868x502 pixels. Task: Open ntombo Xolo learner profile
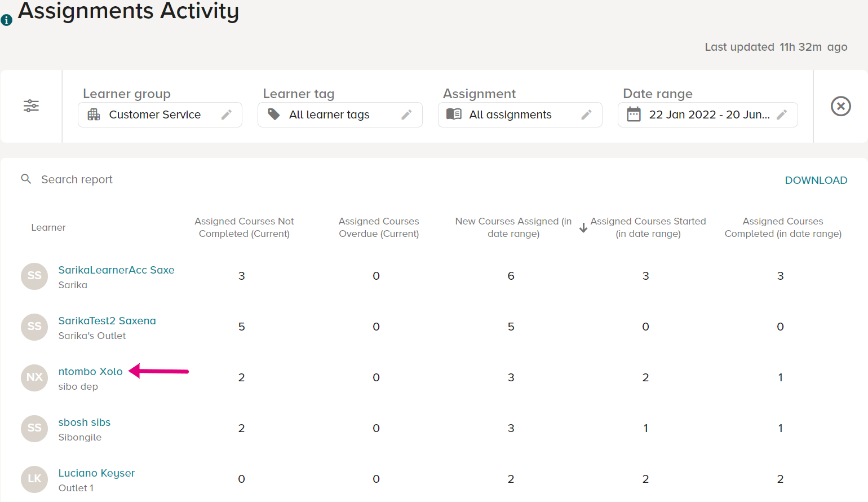pyautogui.click(x=91, y=371)
